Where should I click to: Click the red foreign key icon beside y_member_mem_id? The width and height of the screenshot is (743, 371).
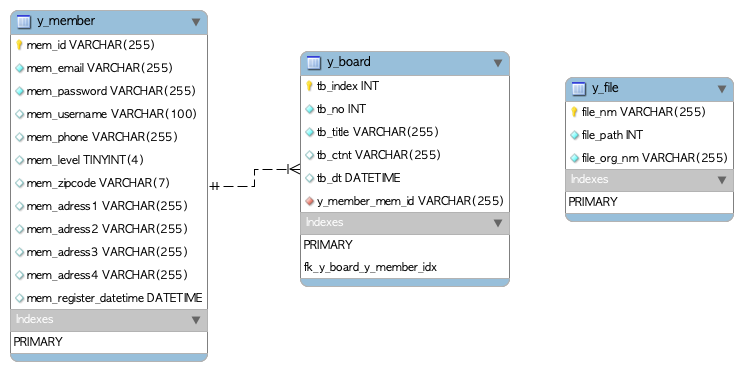click(309, 201)
